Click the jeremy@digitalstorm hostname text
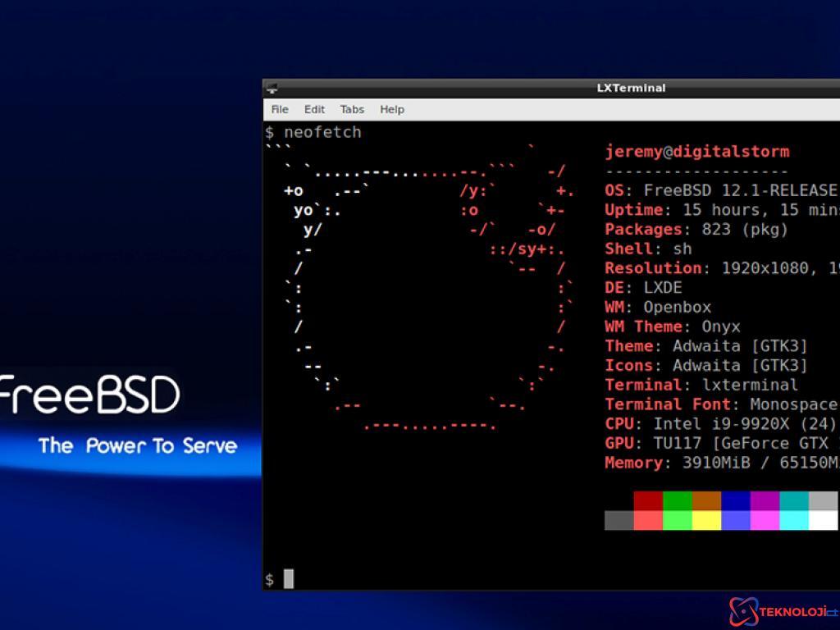Image resolution: width=840 pixels, height=630 pixels. [696, 152]
